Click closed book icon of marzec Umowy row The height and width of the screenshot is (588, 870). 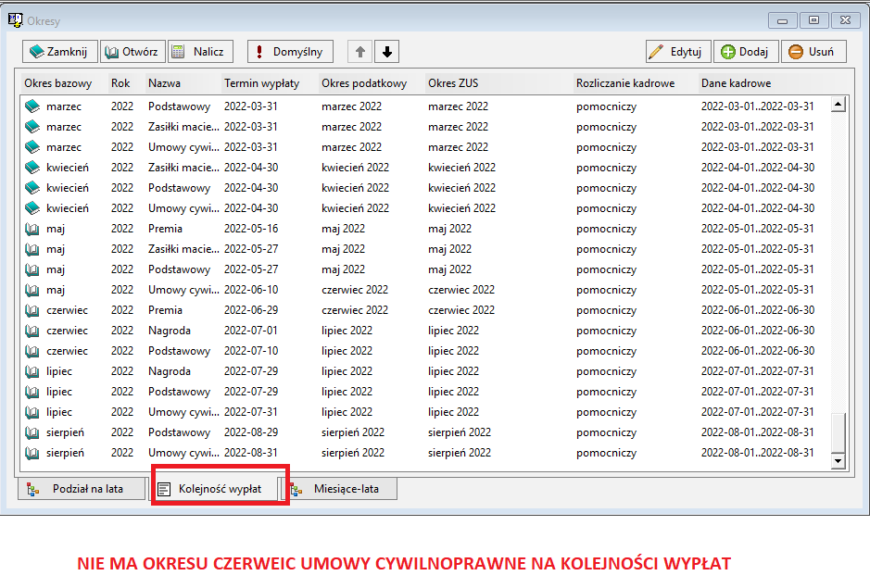(x=32, y=147)
